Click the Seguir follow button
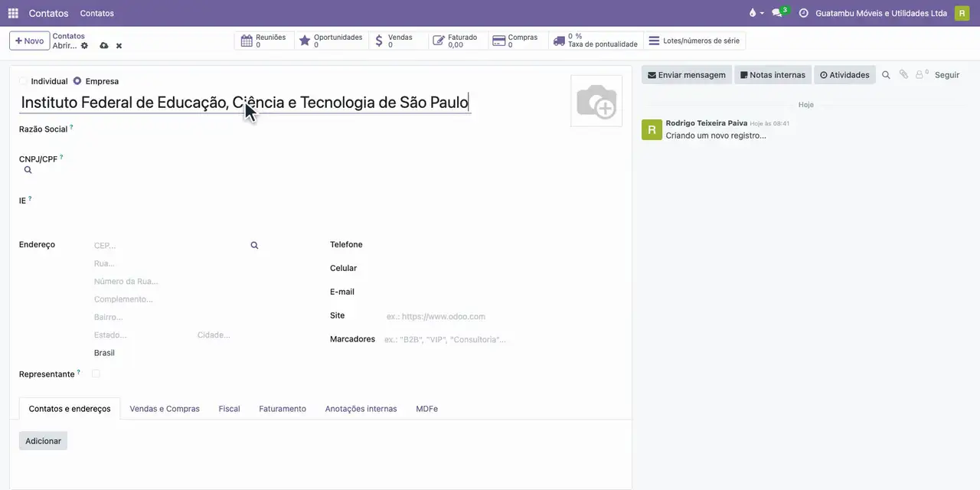Viewport: 980px width, 490px height. (947, 75)
